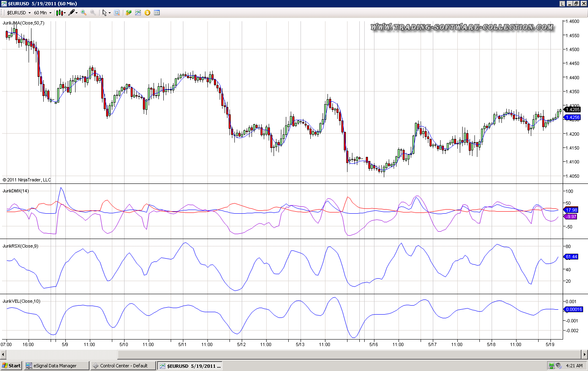Open the strategies gold coin icon
The height and width of the screenshot is (371, 588).
[x=147, y=13]
